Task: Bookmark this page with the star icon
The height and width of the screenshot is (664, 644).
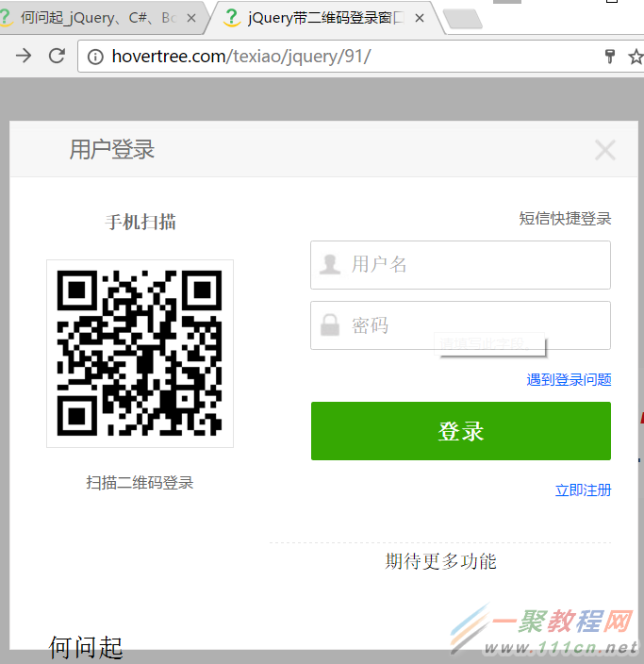Action: (636, 57)
